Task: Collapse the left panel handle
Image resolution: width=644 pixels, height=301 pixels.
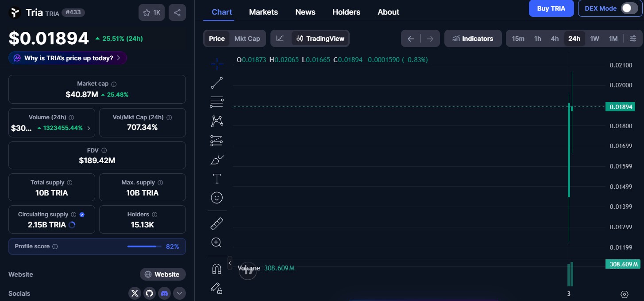Action: [230, 263]
